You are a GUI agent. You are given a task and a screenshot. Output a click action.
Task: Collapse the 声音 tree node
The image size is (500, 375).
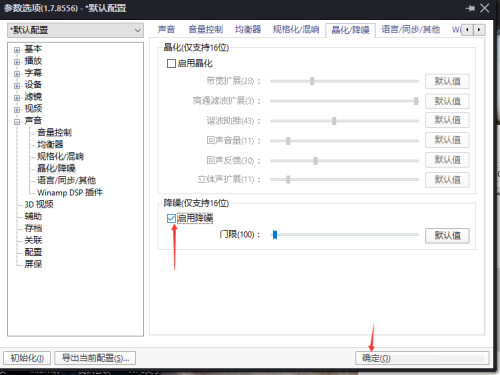[x=17, y=122]
